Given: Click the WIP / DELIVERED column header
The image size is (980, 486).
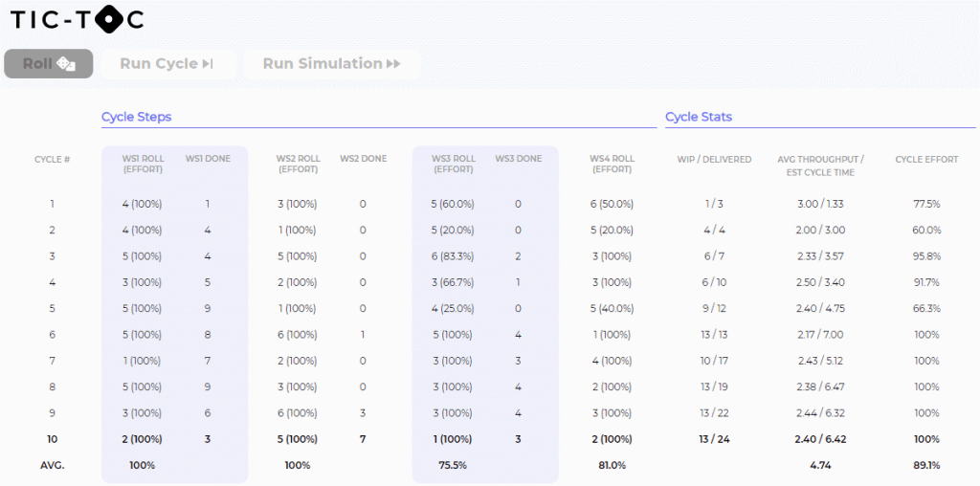Looking at the screenshot, I should click(714, 159).
